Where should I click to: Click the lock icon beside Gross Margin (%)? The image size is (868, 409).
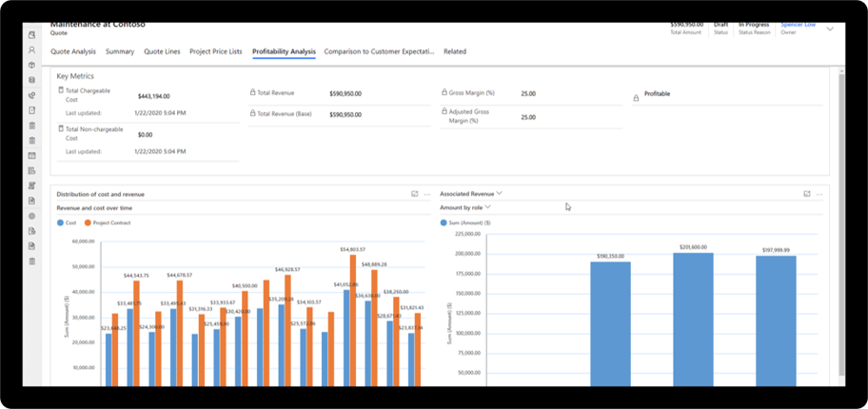tap(444, 93)
